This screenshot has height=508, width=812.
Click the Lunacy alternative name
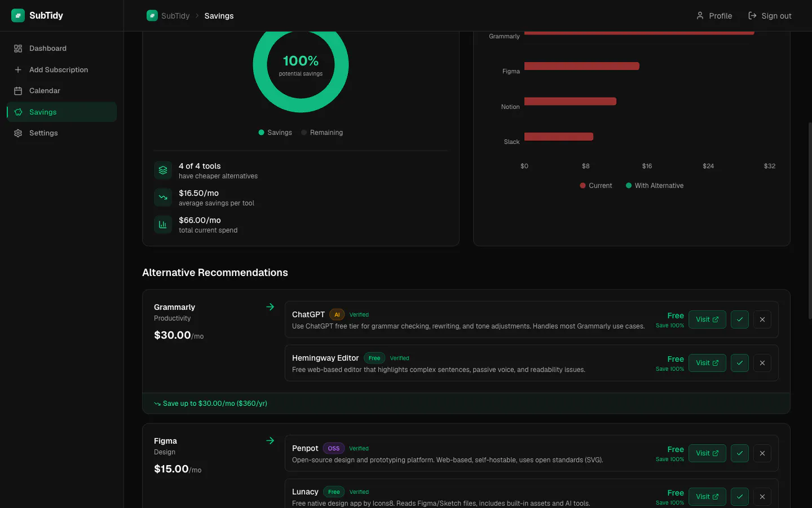[x=305, y=492]
